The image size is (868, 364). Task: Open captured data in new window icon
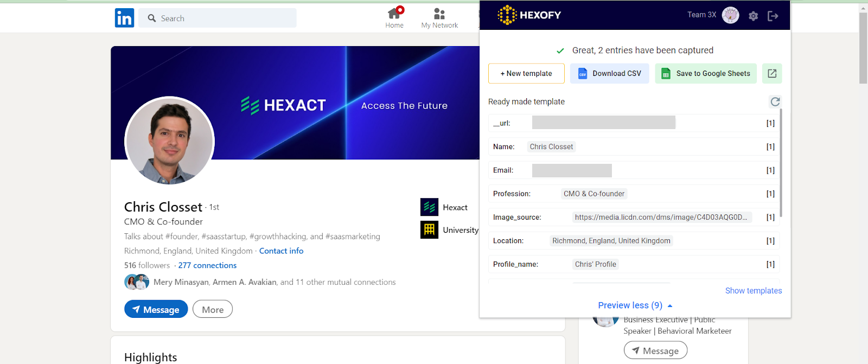772,73
